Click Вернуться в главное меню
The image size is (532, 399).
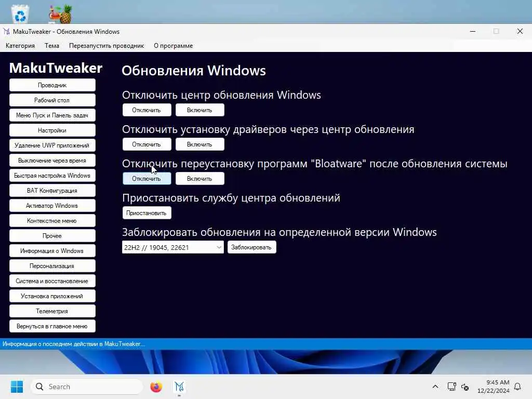tap(52, 326)
